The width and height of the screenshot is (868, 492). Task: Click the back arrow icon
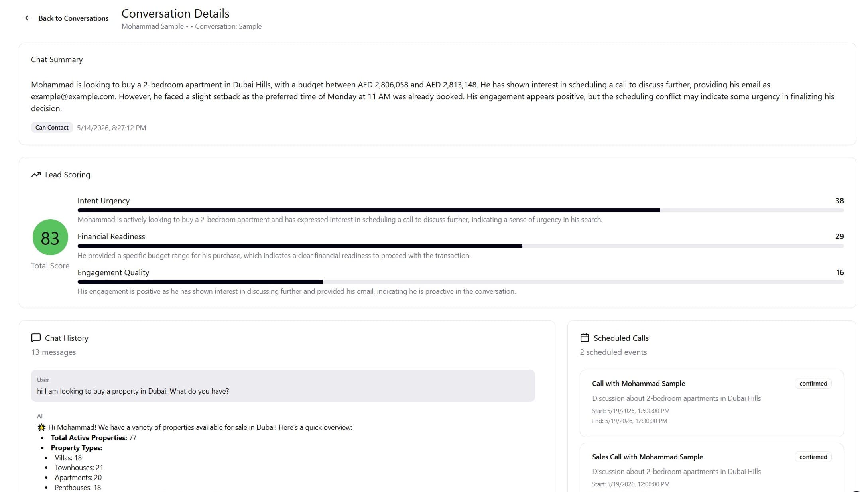click(x=28, y=18)
